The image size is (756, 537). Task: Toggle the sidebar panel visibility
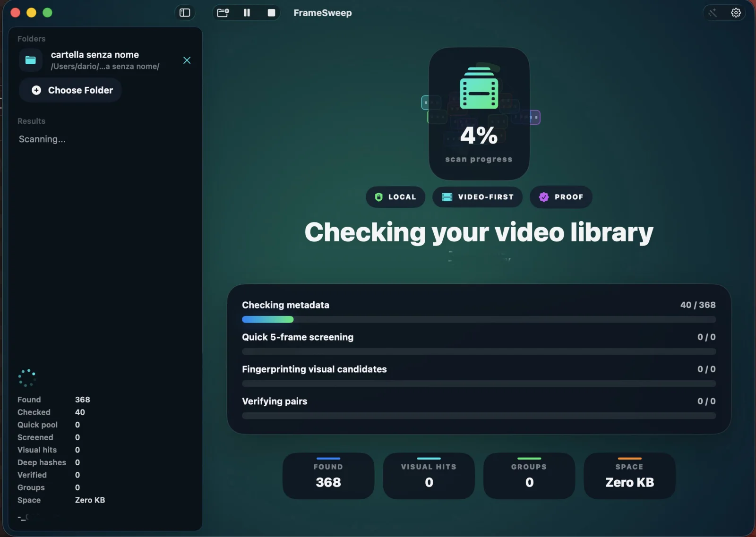[x=185, y=13]
